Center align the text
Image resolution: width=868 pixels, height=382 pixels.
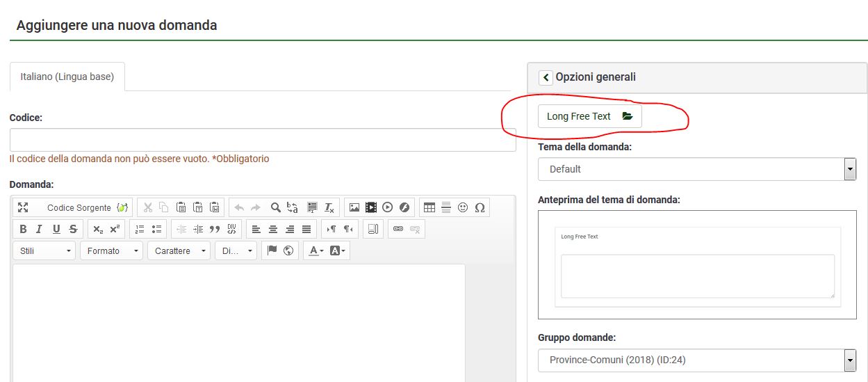pos(273,229)
